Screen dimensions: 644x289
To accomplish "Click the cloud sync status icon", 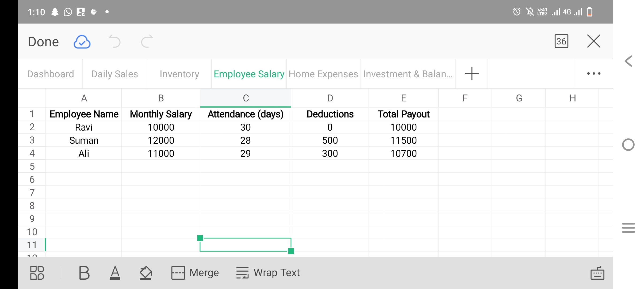I will (82, 41).
